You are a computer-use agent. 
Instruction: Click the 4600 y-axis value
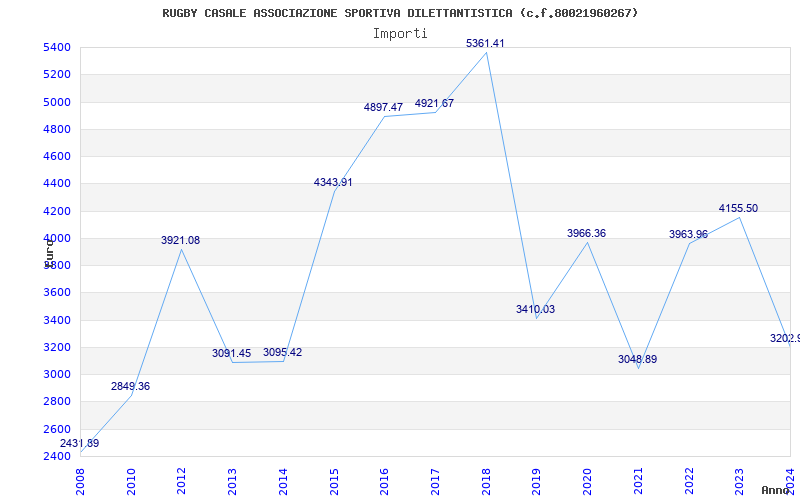pyautogui.click(x=56, y=157)
